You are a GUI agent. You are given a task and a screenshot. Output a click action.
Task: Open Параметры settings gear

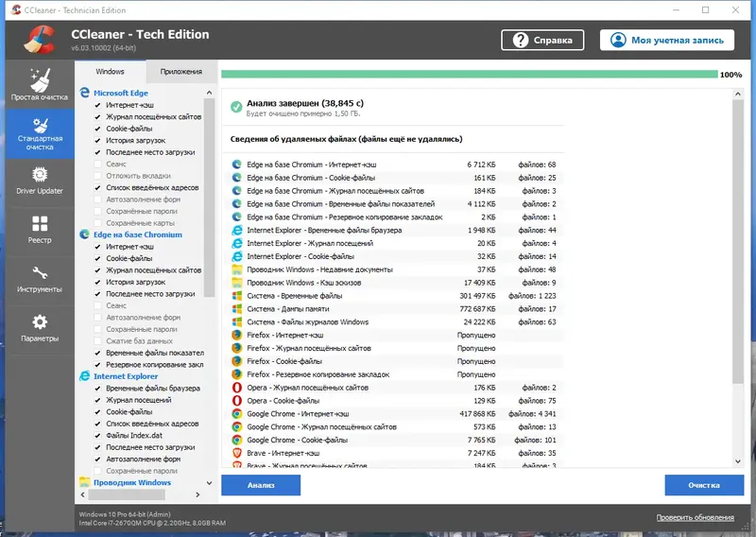(x=40, y=328)
